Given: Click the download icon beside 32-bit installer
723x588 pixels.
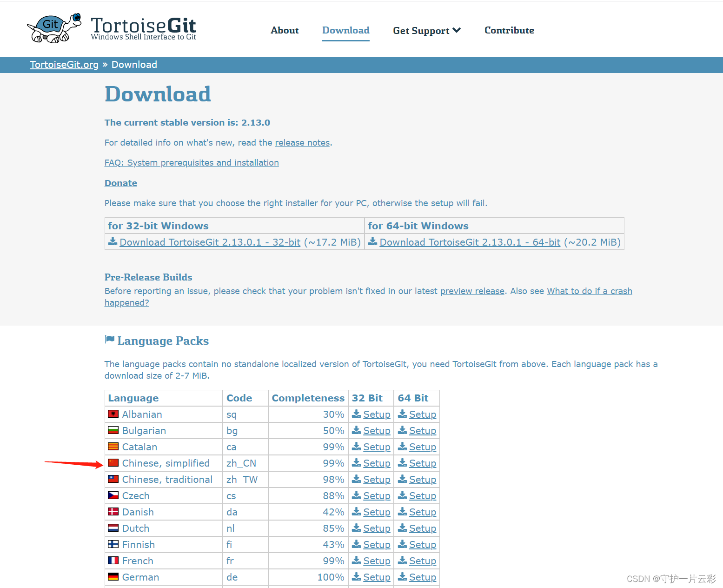Looking at the screenshot, I should pos(113,241).
